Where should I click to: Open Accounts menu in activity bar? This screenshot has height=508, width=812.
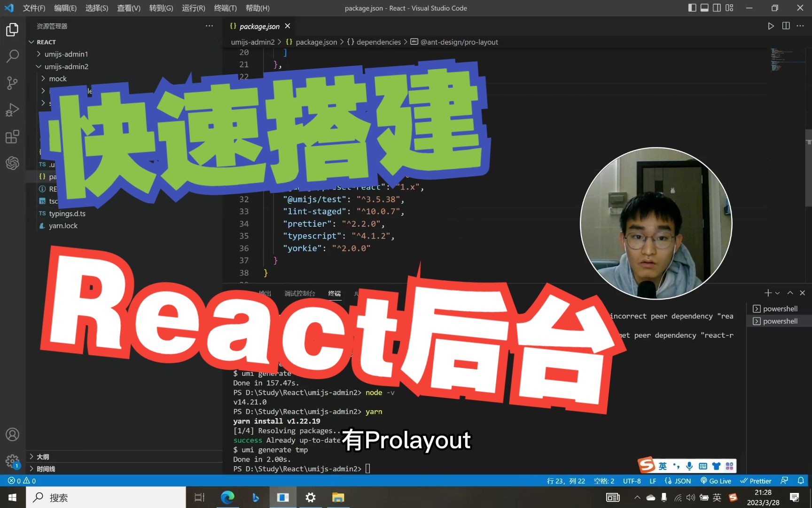[x=12, y=434]
